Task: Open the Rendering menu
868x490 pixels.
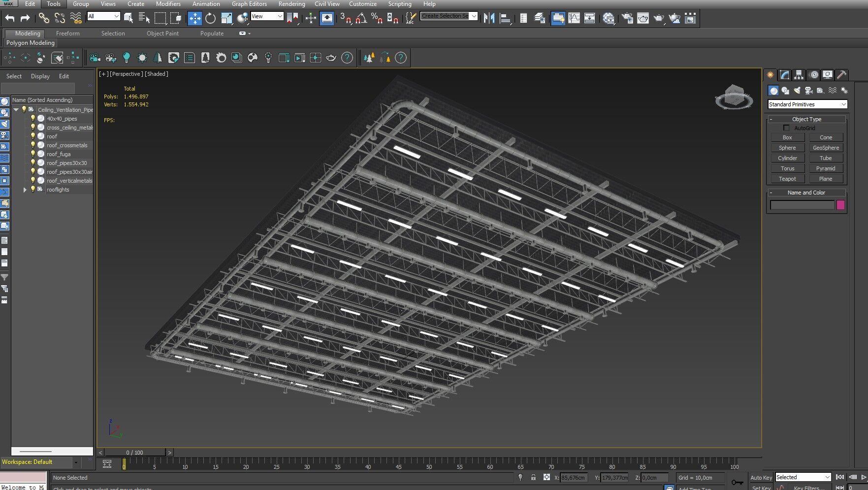Action: click(291, 4)
